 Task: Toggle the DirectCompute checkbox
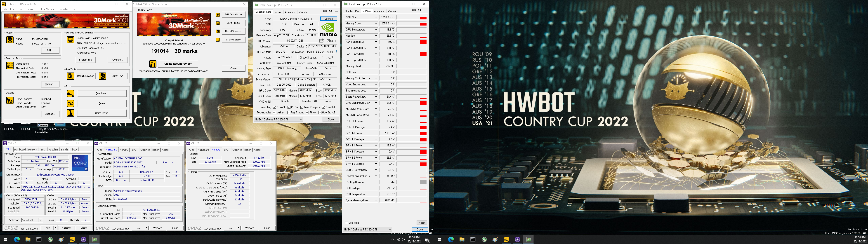pyautogui.click(x=302, y=107)
